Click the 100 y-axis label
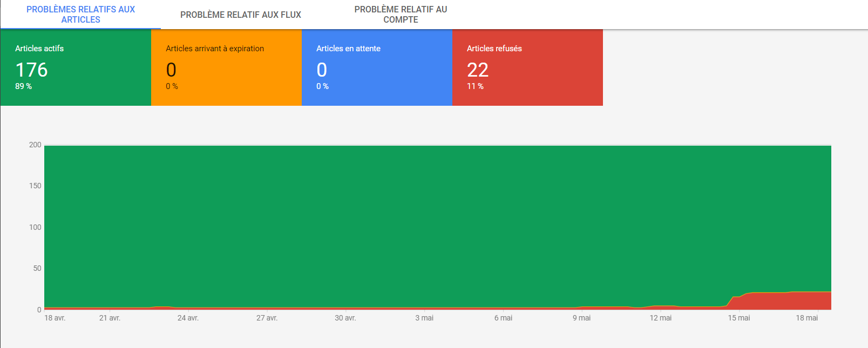Viewport: 868px width, 348px height. coord(35,227)
